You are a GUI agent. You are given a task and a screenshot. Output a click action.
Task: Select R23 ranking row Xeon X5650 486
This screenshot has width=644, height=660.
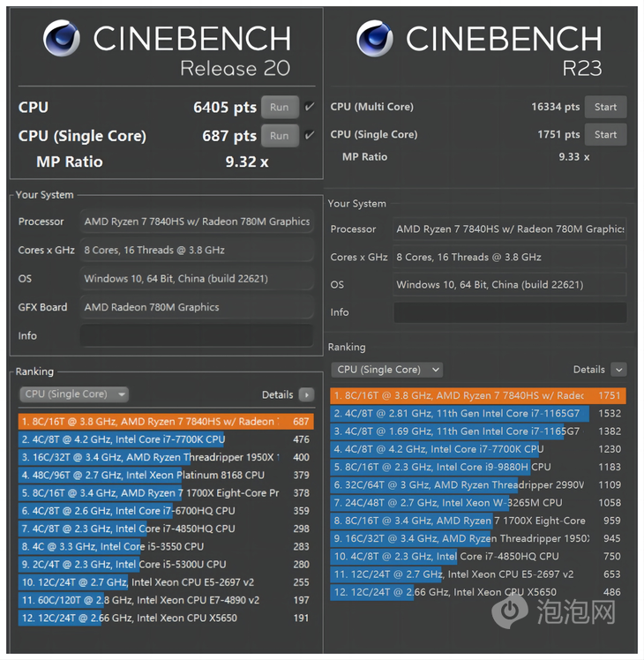click(x=478, y=592)
